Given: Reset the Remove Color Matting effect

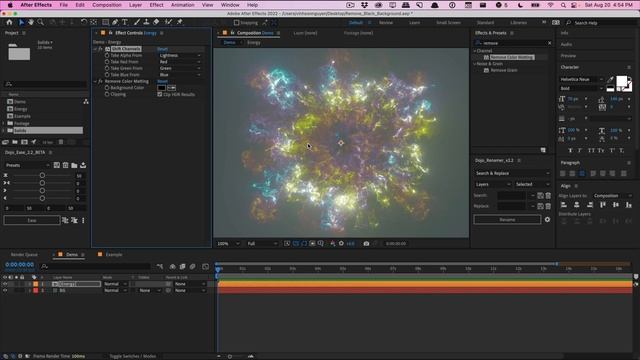Looking at the screenshot, I should tap(162, 82).
